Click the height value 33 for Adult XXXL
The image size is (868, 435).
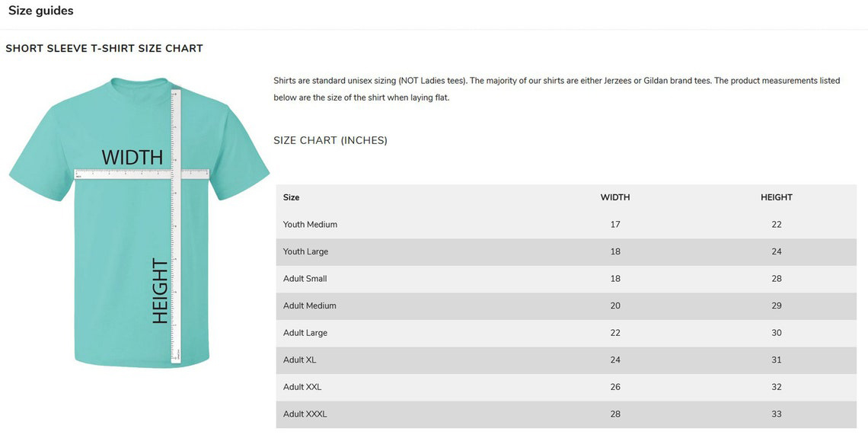click(776, 414)
